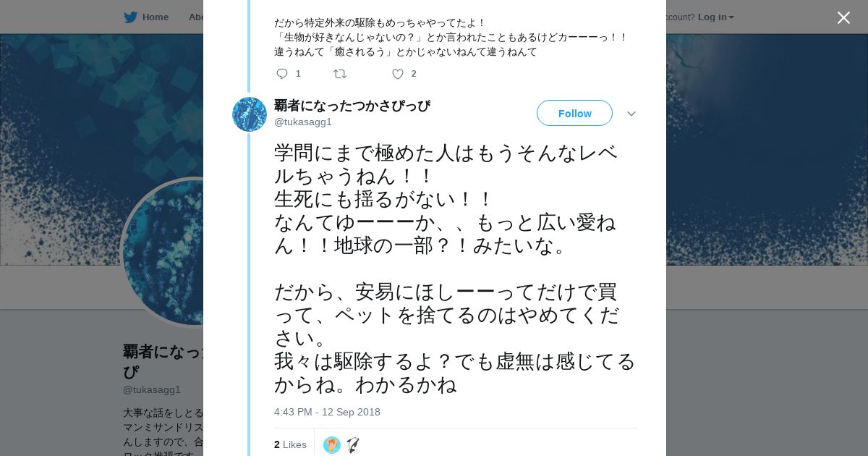Click reply count 1 on upper tweet
Screen dimensions: 868x456
click(298, 74)
